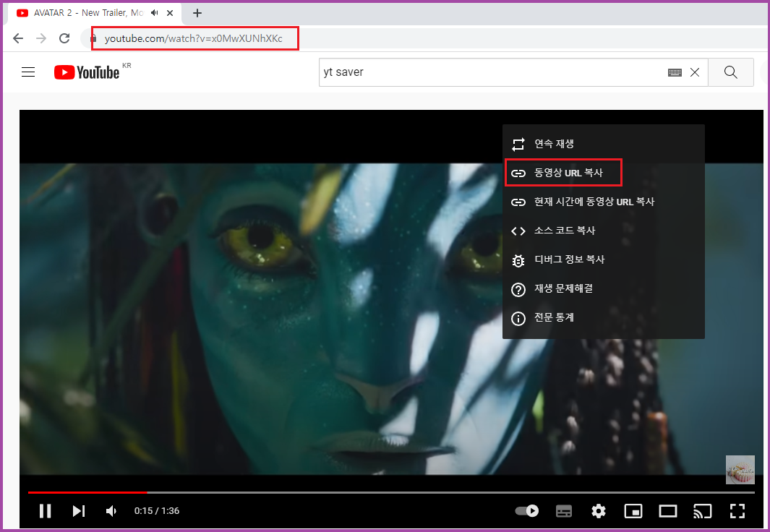Turn on subtitles/captions

click(564, 511)
